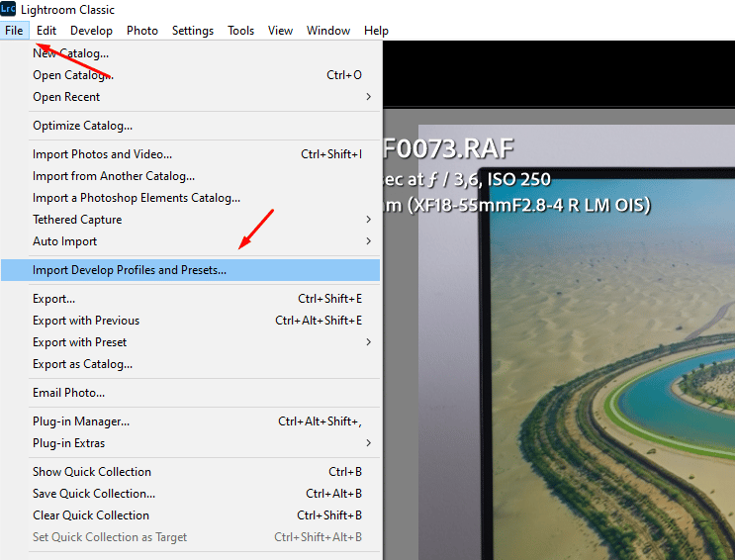Select Show Quick Collection
This screenshot has width=735, height=560.
click(190, 472)
